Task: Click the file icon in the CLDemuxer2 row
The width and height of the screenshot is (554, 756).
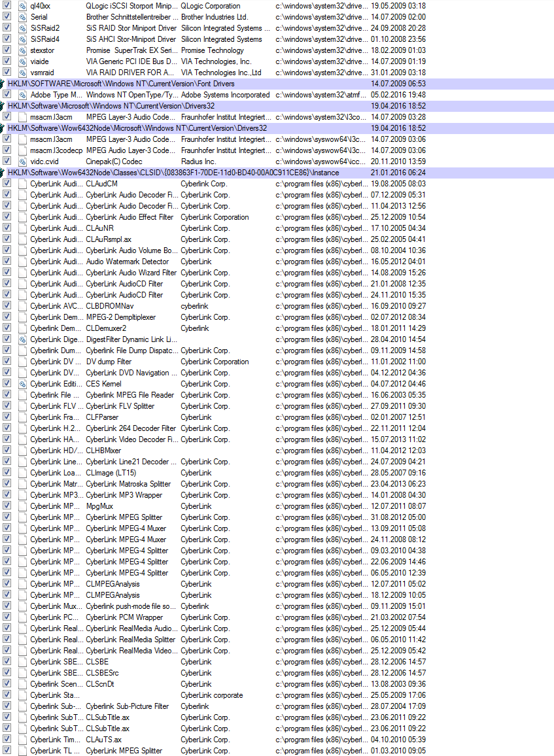Action: tap(22, 328)
